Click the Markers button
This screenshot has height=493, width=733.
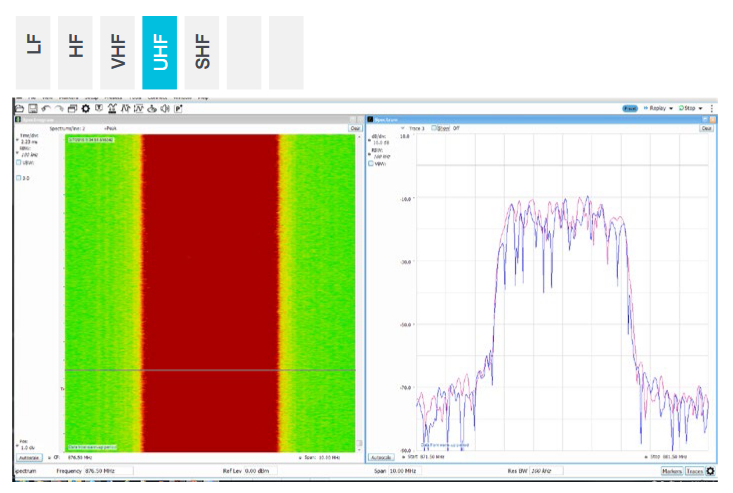coord(671,471)
